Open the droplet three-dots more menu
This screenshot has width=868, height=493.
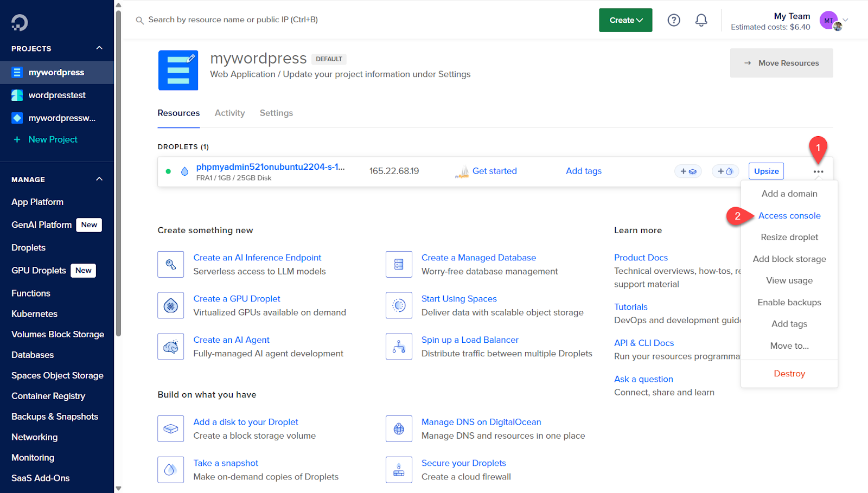pos(818,171)
